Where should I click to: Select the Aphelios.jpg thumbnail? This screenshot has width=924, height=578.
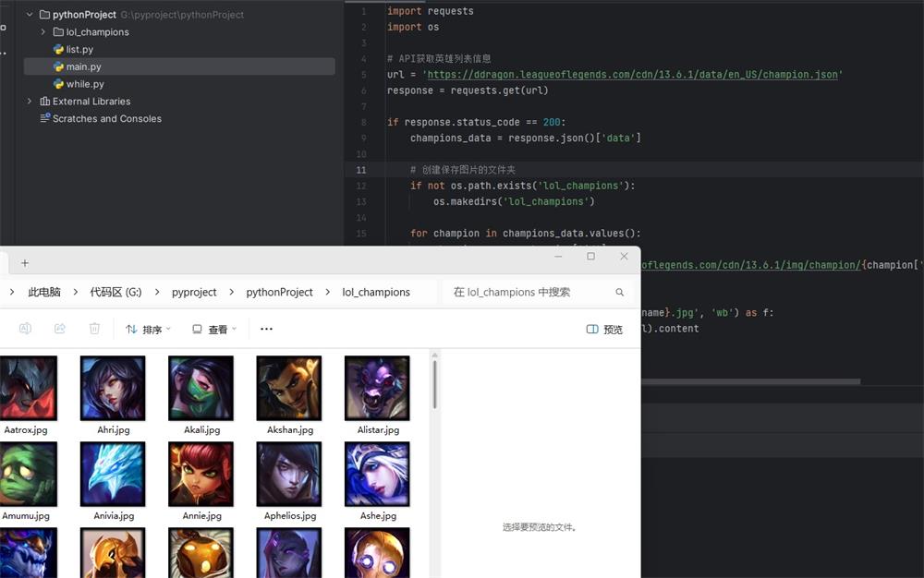pos(288,474)
